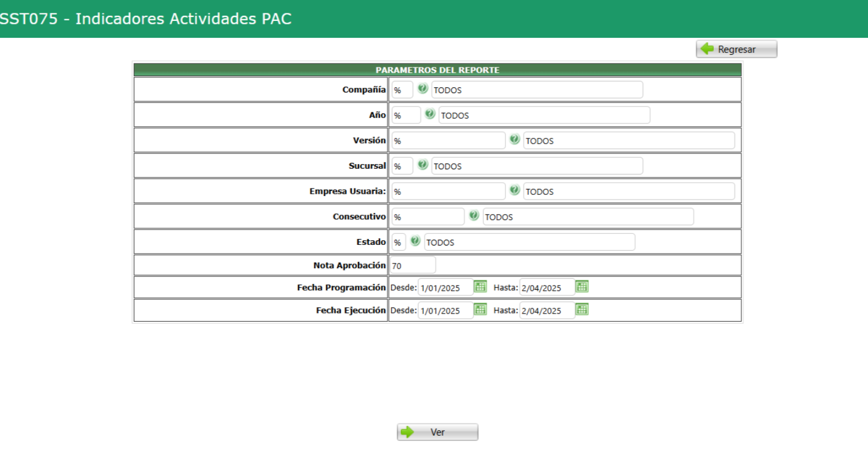
Task: Edit the Fecha Programación Desde date
Action: 446,287
